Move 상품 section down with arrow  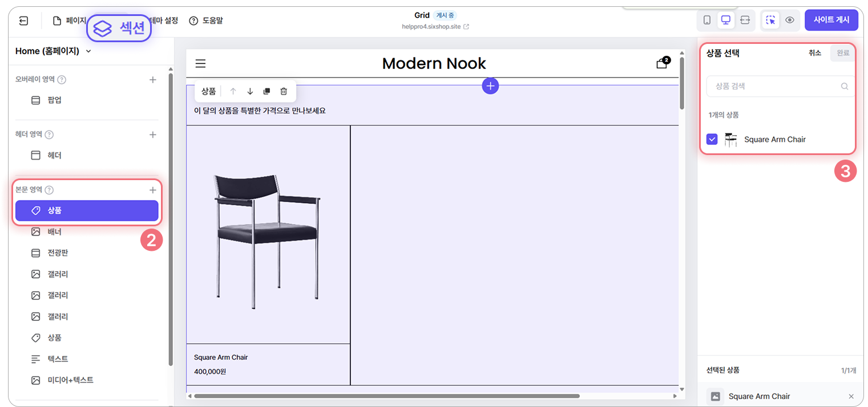(250, 91)
